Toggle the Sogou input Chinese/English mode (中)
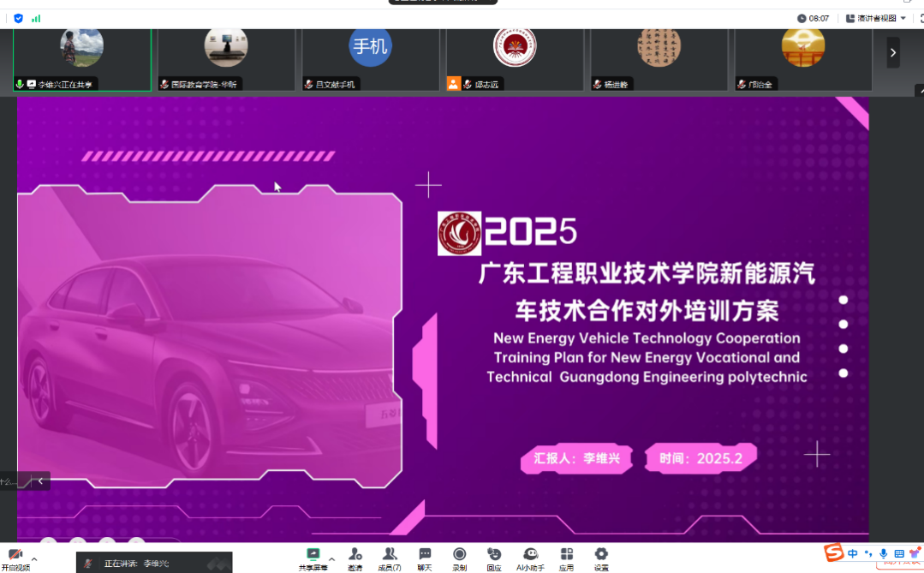The width and height of the screenshot is (924, 573). click(x=853, y=553)
